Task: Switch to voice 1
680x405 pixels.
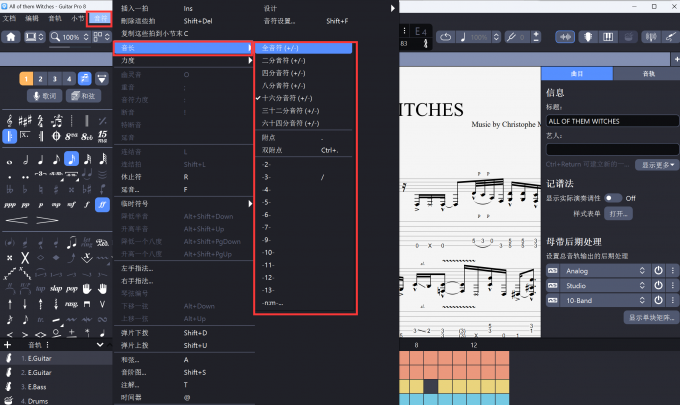Action: 26,78
